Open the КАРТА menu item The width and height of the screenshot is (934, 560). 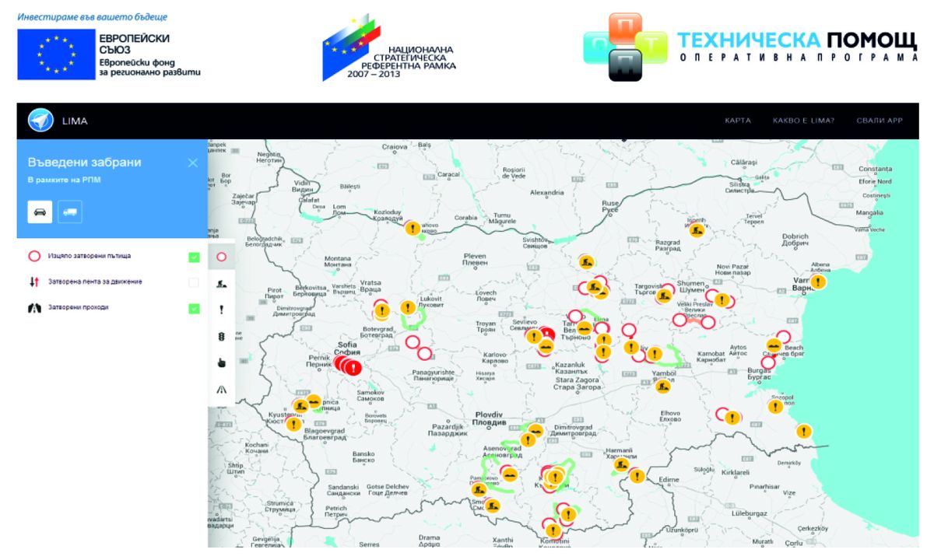(x=738, y=121)
